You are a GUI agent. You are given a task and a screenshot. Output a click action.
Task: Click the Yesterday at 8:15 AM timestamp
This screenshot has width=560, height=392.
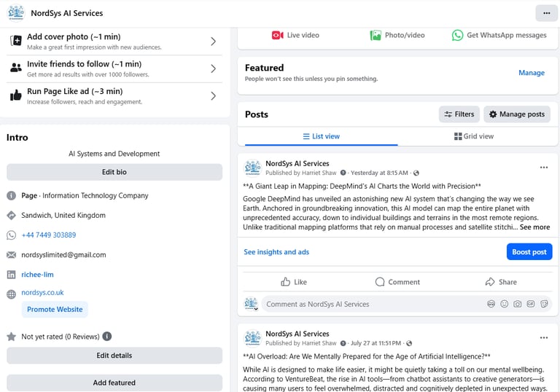[x=379, y=173]
